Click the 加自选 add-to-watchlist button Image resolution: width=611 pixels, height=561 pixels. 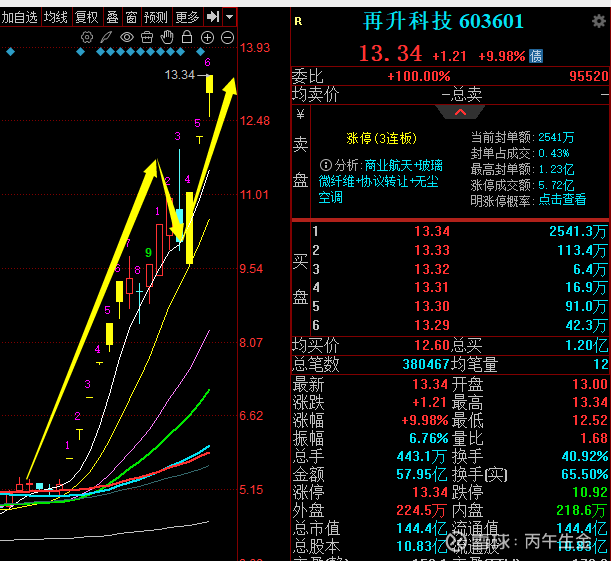click(x=20, y=17)
